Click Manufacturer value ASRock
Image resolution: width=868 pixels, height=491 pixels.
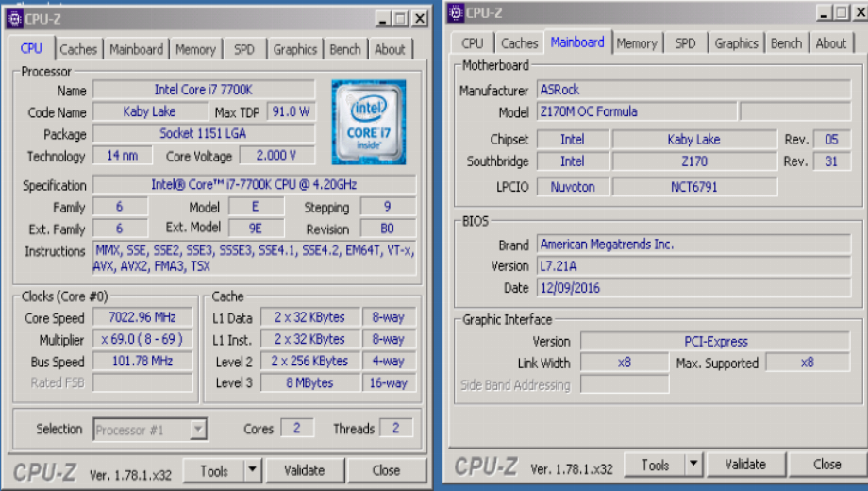tap(693, 90)
